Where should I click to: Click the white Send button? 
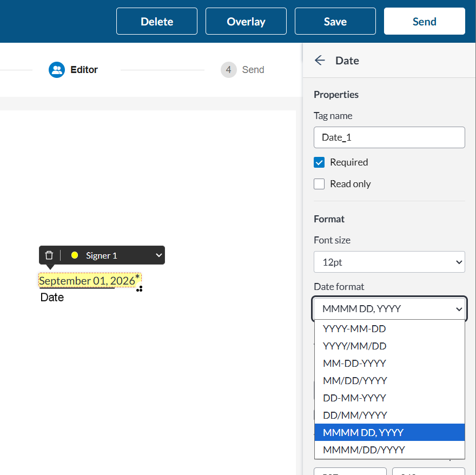coord(425,21)
